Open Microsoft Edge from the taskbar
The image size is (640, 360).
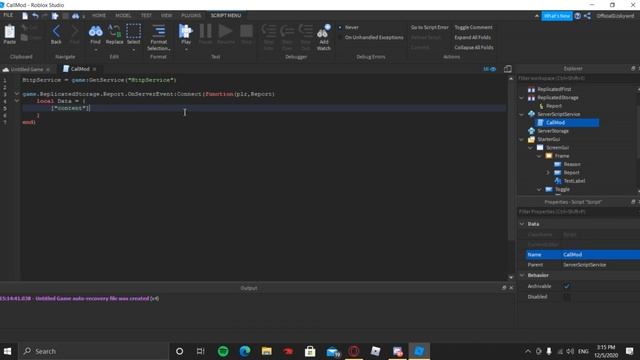pyautogui.click(x=245, y=351)
